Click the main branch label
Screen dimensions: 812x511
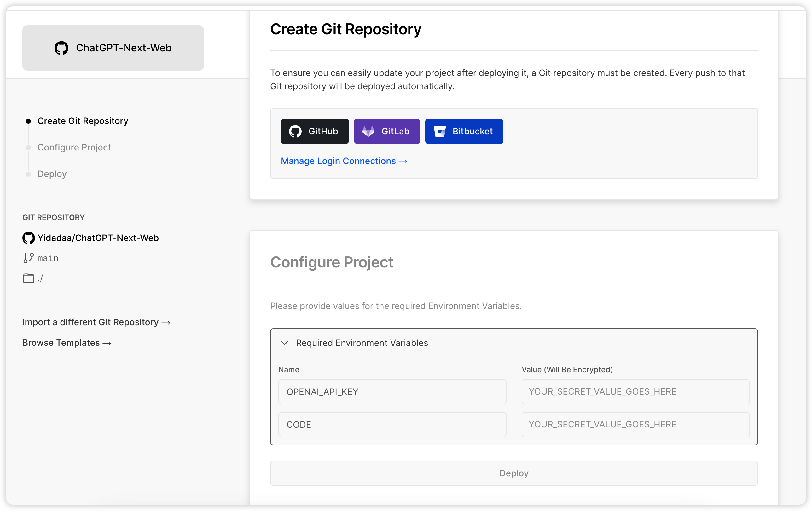[48, 258]
